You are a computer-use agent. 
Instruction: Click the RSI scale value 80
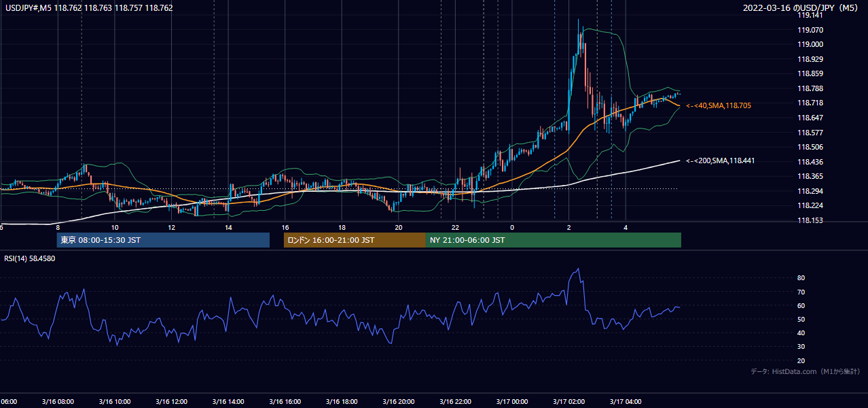(x=801, y=278)
